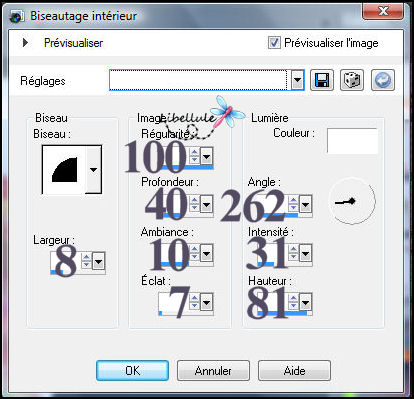Decrease the Hauteur value with down arrow
Image resolution: width=414 pixels, height=399 pixels.
point(293,306)
